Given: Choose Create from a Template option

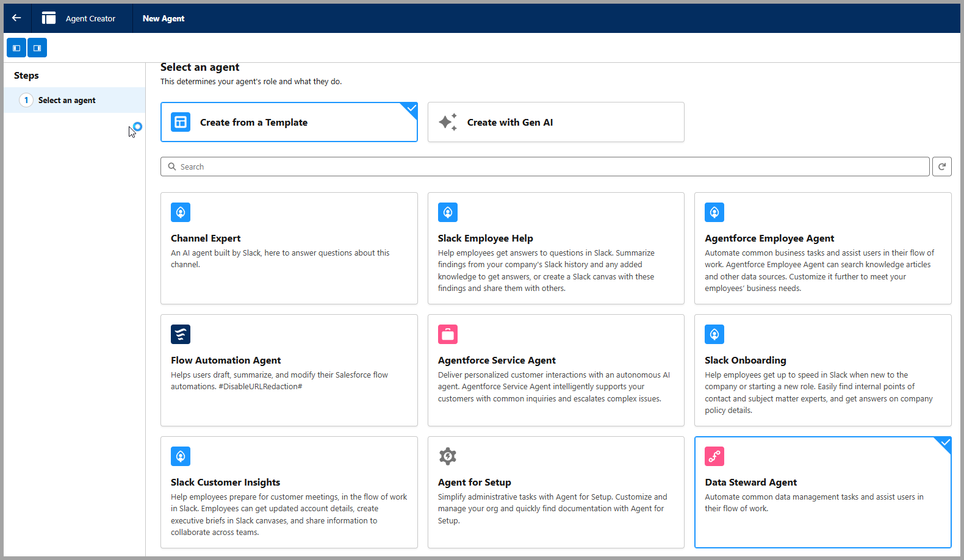Looking at the screenshot, I should pyautogui.click(x=289, y=122).
